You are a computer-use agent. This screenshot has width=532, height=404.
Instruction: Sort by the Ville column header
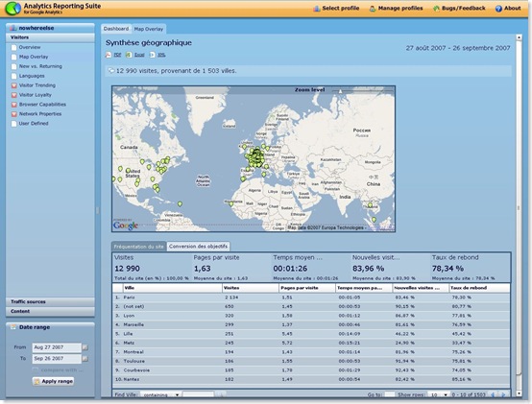click(x=172, y=288)
